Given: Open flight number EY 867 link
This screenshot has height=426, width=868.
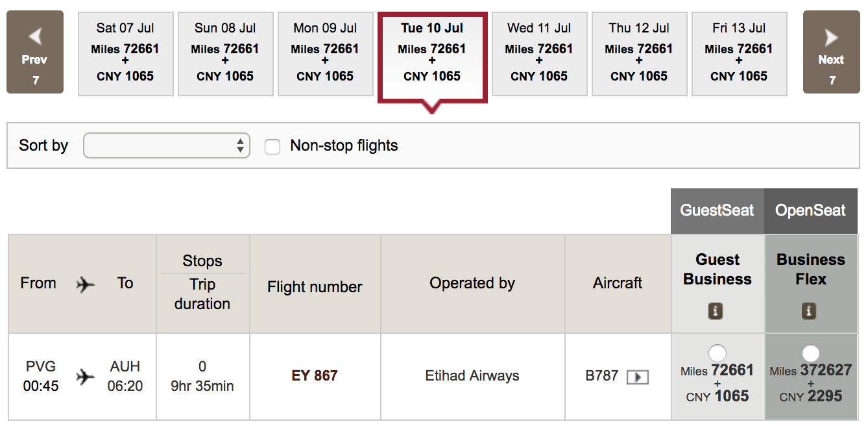Looking at the screenshot, I should pos(315,375).
